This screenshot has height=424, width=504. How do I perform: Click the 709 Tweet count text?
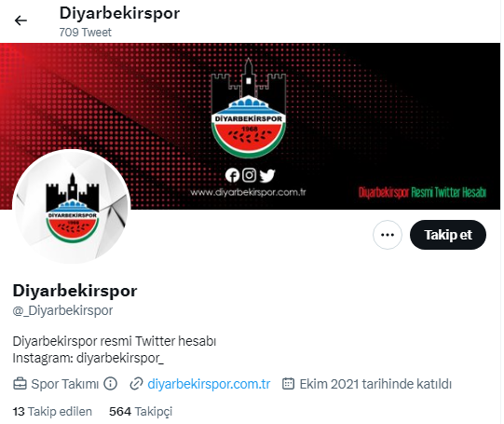tap(85, 32)
